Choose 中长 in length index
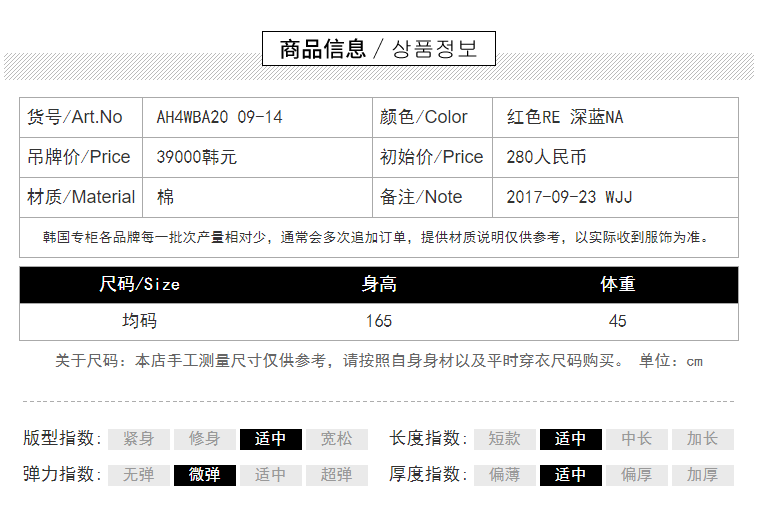This screenshot has height=515, width=761. [636, 439]
